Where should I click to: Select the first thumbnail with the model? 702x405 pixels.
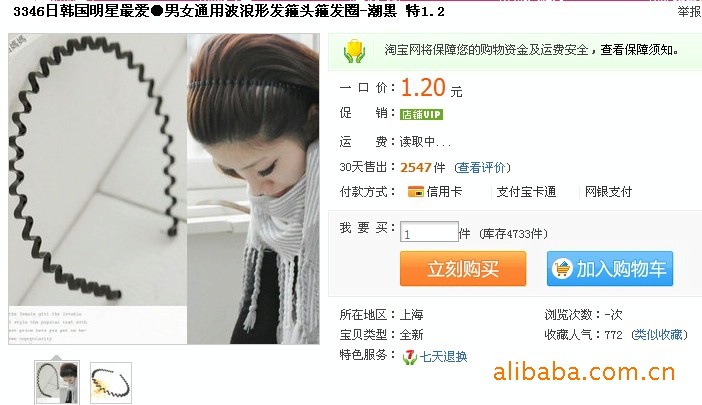57,383
